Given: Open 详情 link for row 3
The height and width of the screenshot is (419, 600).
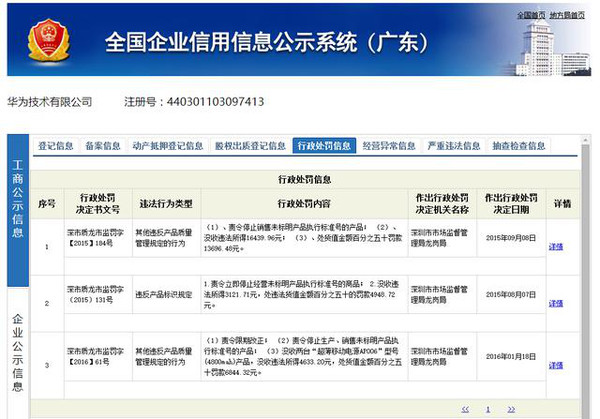Looking at the screenshot, I should 556,365.
